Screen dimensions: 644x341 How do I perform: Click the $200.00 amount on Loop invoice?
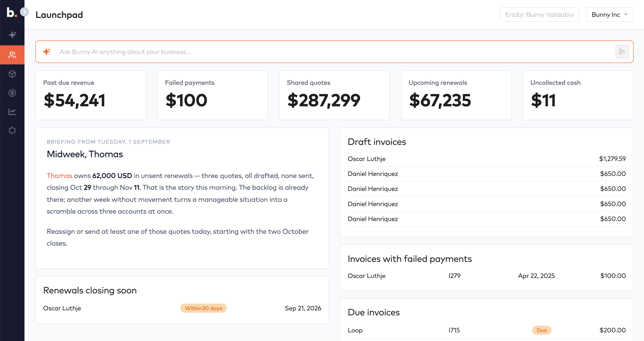point(612,330)
